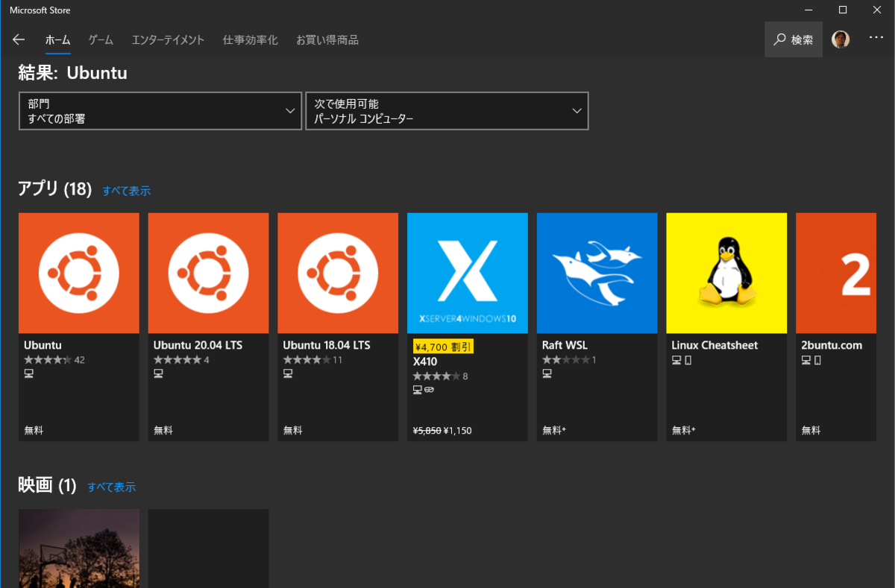
Task: Click the Ubuntu 20.04 LTS title
Action: 198,345
